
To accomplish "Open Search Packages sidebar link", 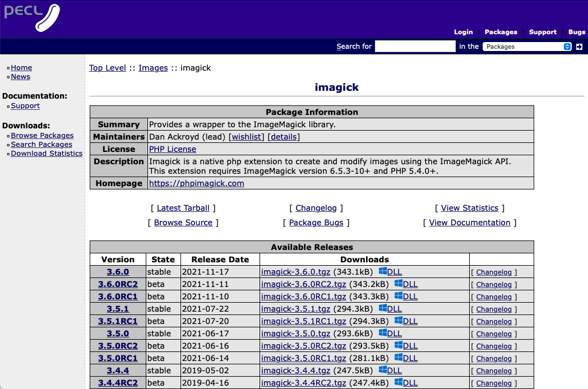I will pyautogui.click(x=41, y=145).
